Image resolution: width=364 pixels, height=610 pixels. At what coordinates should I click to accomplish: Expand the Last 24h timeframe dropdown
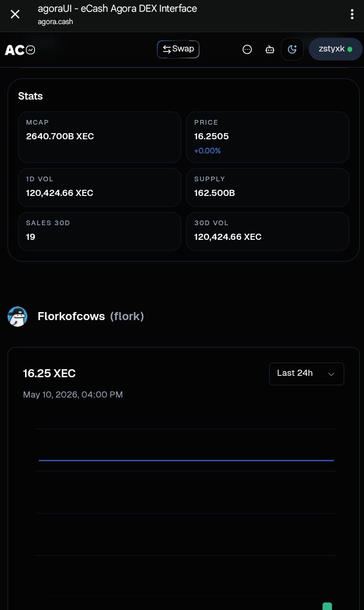click(x=306, y=373)
